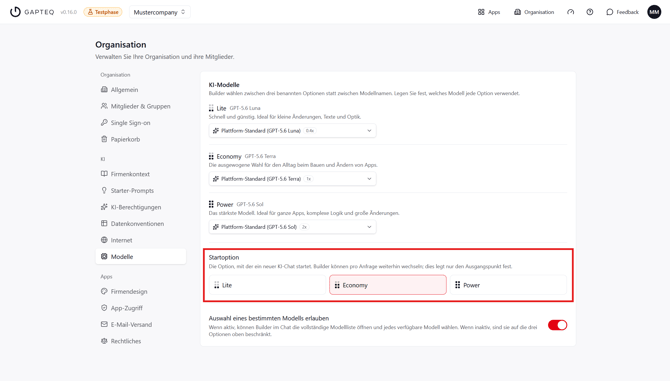Open Starter-Prompts page
The width and height of the screenshot is (670, 381).
141,190
